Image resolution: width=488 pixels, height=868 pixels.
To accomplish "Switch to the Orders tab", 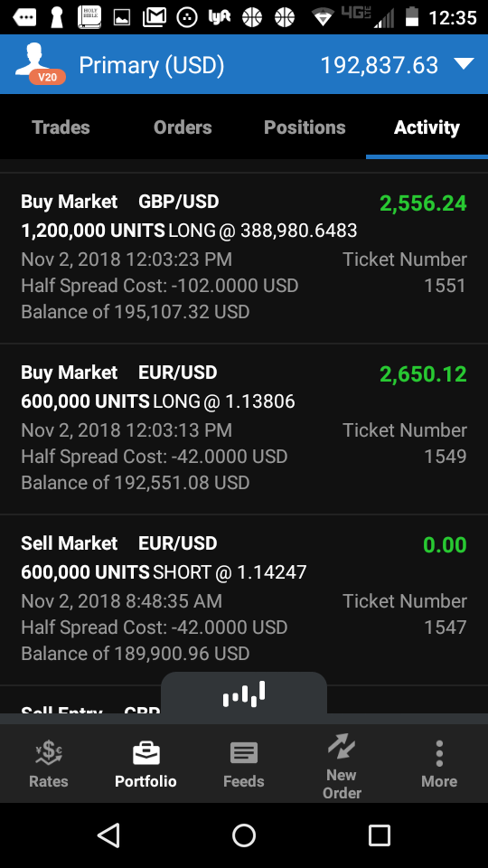I will 183,127.
